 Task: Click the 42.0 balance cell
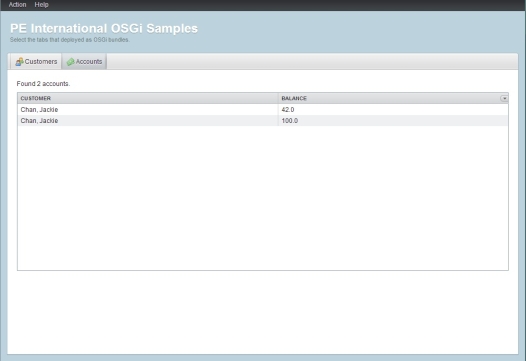(x=393, y=110)
